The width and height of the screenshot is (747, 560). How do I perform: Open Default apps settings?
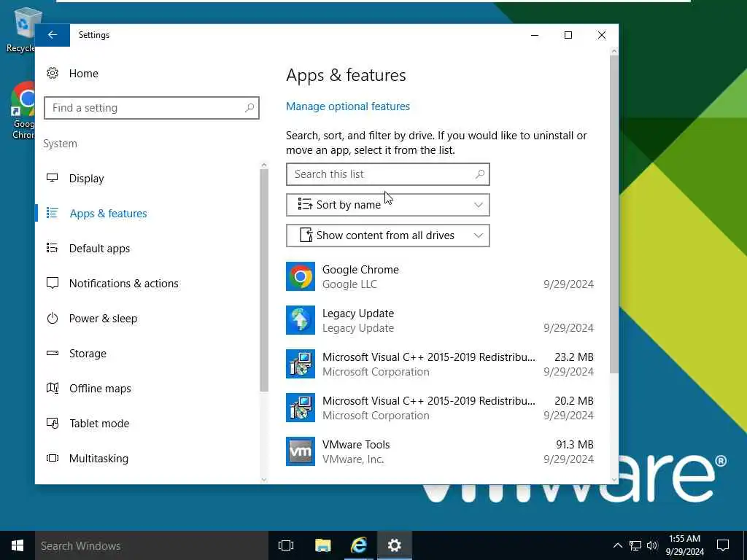tap(99, 249)
